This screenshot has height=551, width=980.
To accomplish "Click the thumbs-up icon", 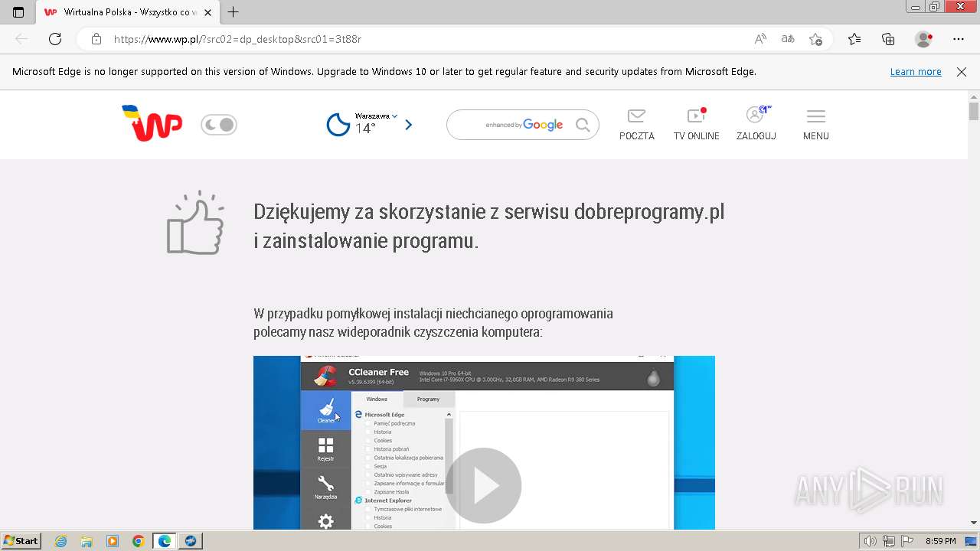I will click(195, 223).
